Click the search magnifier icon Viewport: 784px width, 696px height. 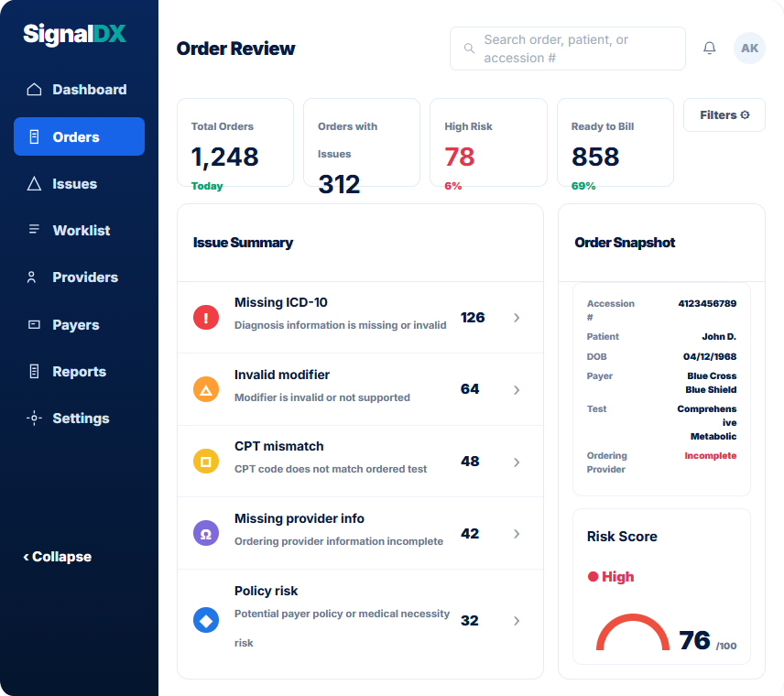pyautogui.click(x=469, y=49)
